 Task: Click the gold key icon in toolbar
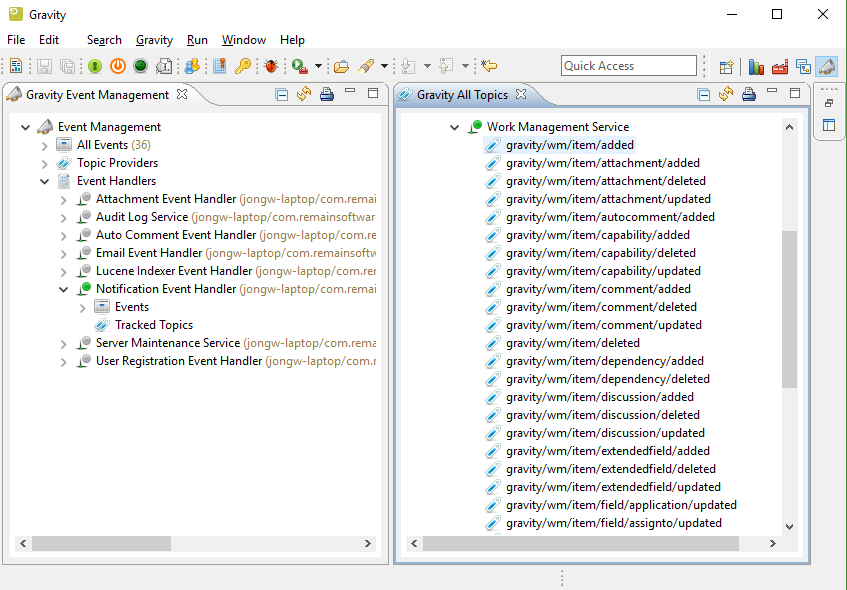pyautogui.click(x=243, y=66)
